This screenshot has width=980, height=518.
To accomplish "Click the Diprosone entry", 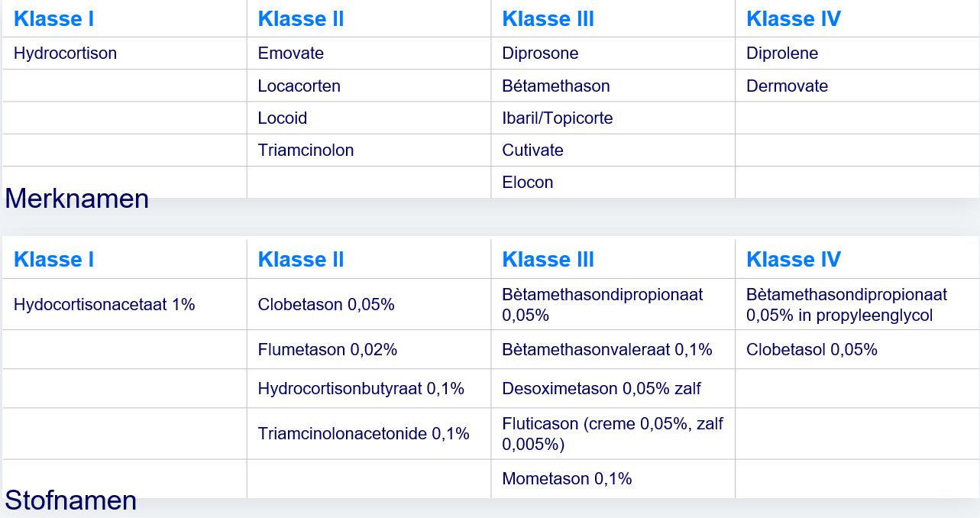I will [540, 53].
